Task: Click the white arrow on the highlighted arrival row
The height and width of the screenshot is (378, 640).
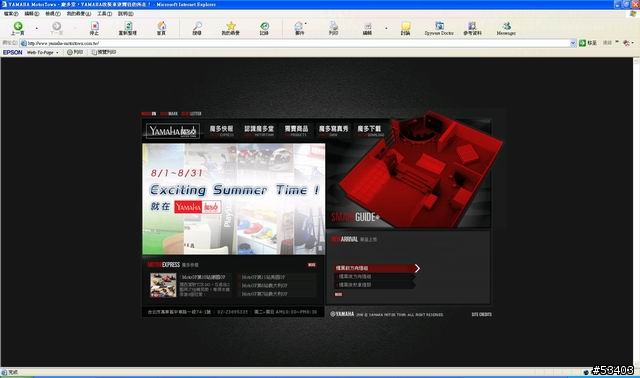Action: click(417, 268)
